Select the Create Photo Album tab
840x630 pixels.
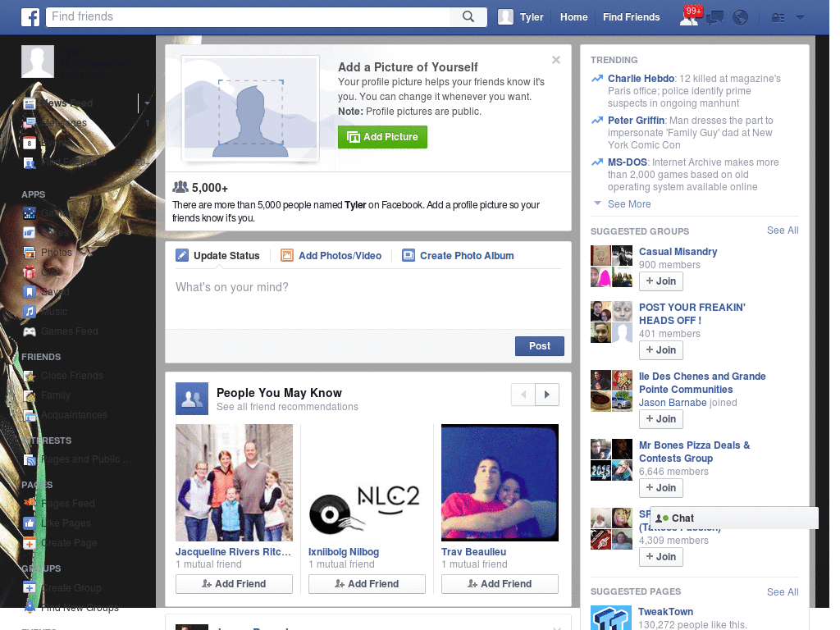click(458, 256)
